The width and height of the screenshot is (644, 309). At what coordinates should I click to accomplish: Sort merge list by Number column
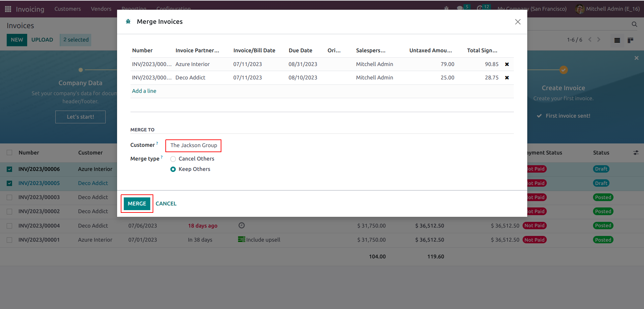point(142,51)
